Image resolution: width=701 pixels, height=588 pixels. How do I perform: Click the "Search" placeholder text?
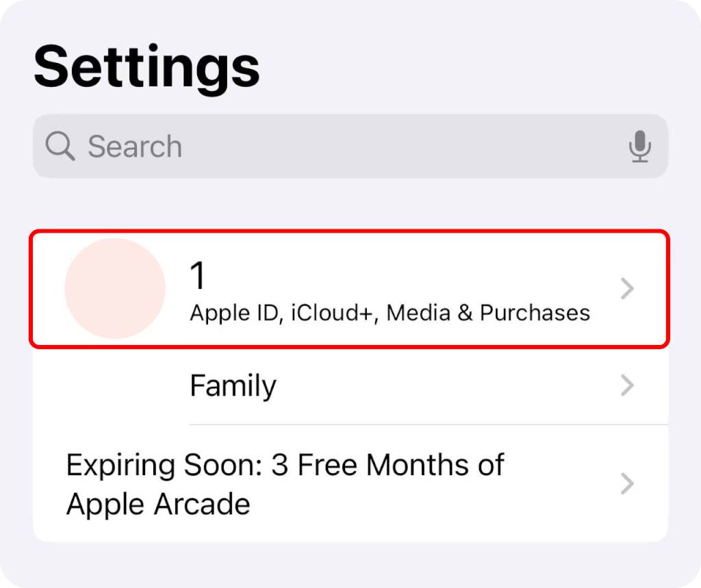pyautogui.click(x=135, y=146)
